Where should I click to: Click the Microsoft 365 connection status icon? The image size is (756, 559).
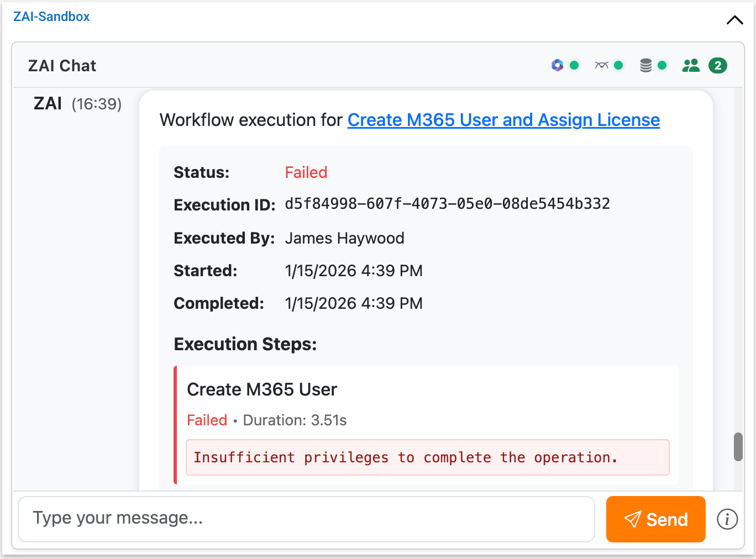coord(557,65)
